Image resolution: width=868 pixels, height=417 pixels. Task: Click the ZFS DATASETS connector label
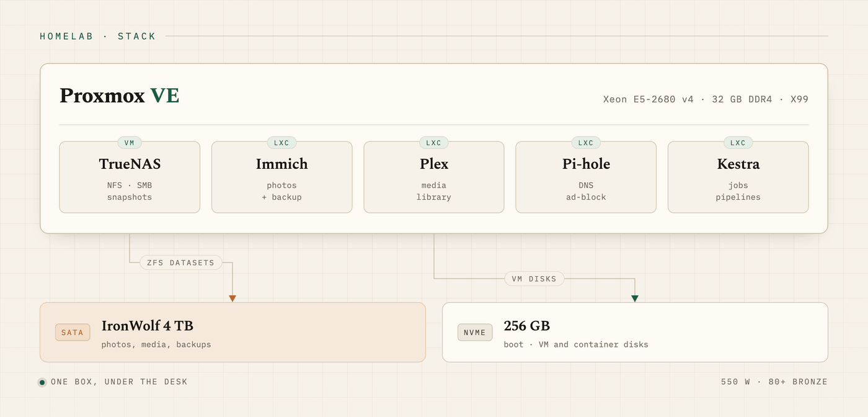[x=180, y=262]
